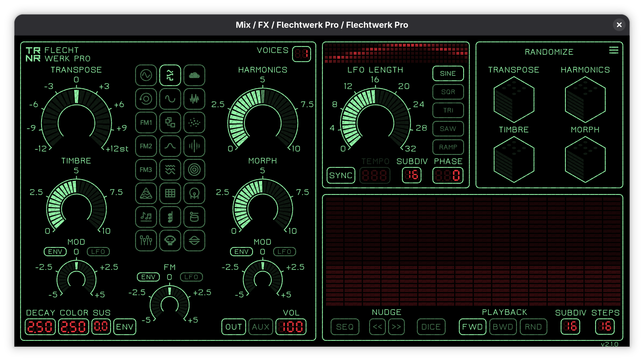Select the sine oscillator icon
This screenshot has height=361, width=644.
click(x=146, y=75)
